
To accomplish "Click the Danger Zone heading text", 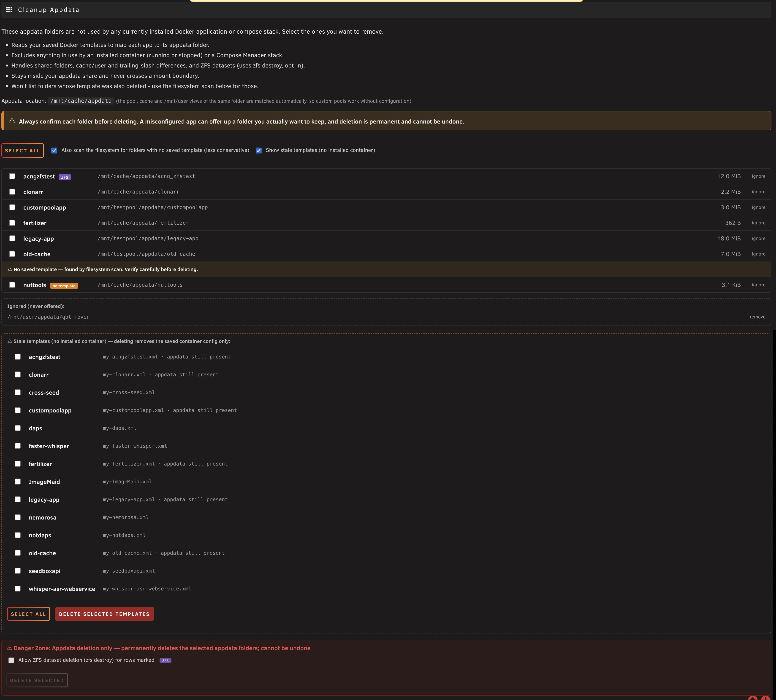I will coord(158,648).
